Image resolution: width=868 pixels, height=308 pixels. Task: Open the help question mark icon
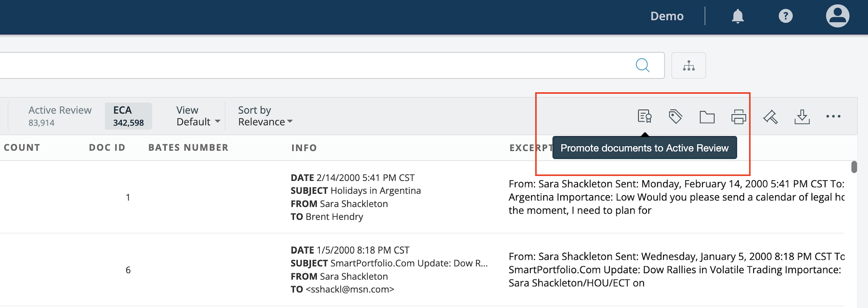785,16
